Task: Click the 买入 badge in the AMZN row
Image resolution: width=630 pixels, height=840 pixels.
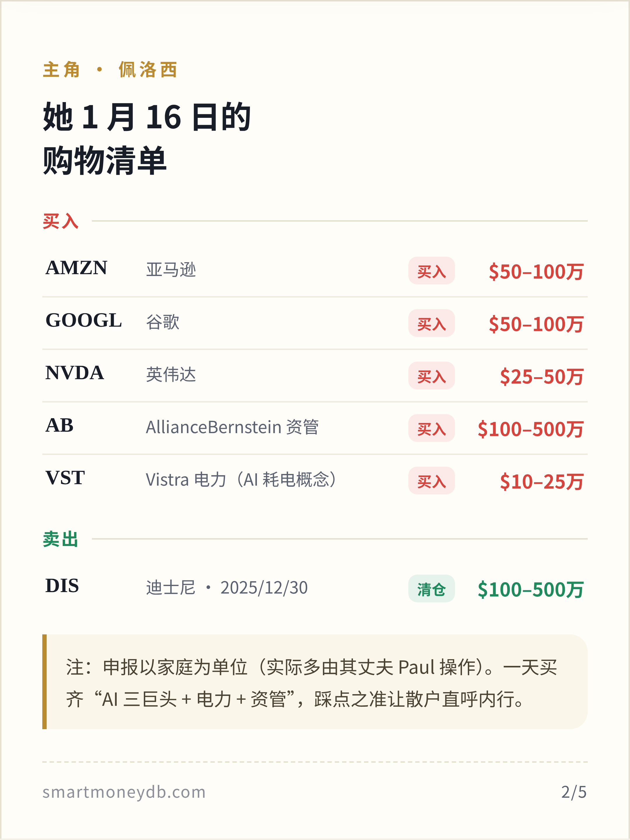Action: coord(431,270)
